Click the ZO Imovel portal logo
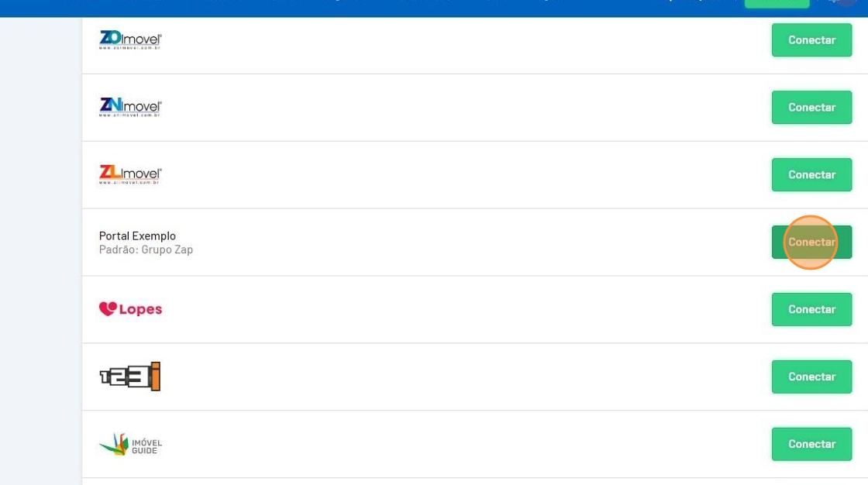 click(x=130, y=40)
